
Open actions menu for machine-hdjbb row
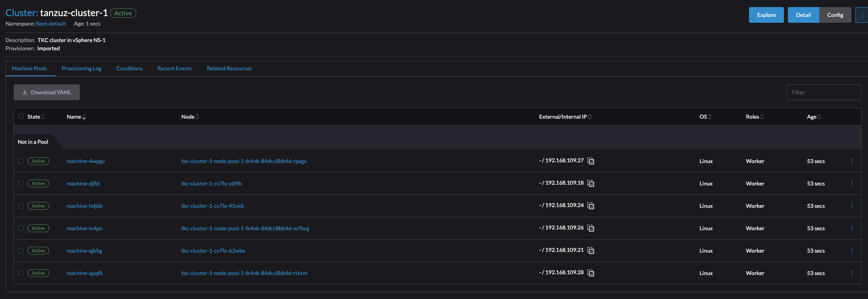(852, 206)
